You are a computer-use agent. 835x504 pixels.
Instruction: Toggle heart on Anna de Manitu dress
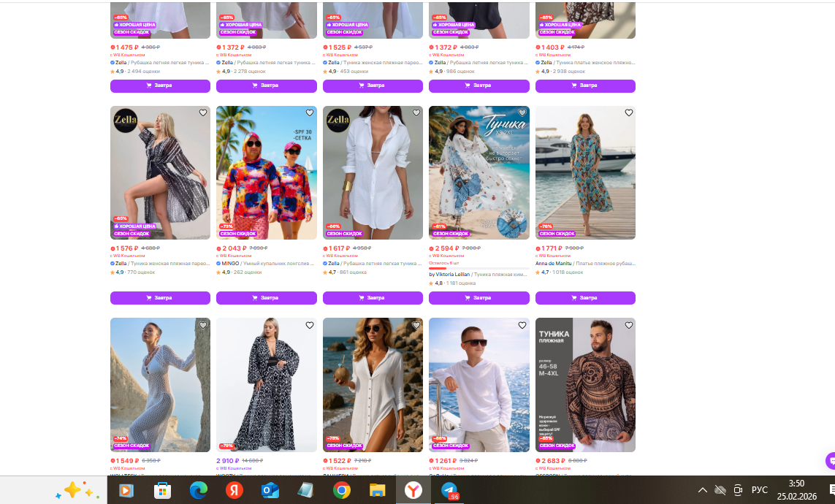[628, 113]
